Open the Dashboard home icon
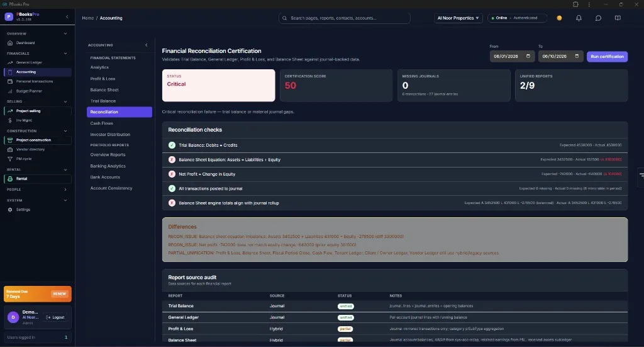 (x=10, y=43)
